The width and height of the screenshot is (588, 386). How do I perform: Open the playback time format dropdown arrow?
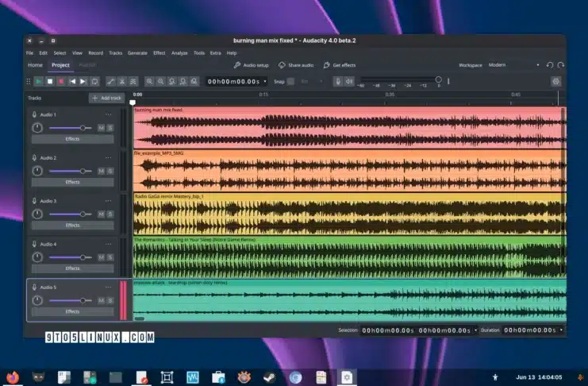265,82
